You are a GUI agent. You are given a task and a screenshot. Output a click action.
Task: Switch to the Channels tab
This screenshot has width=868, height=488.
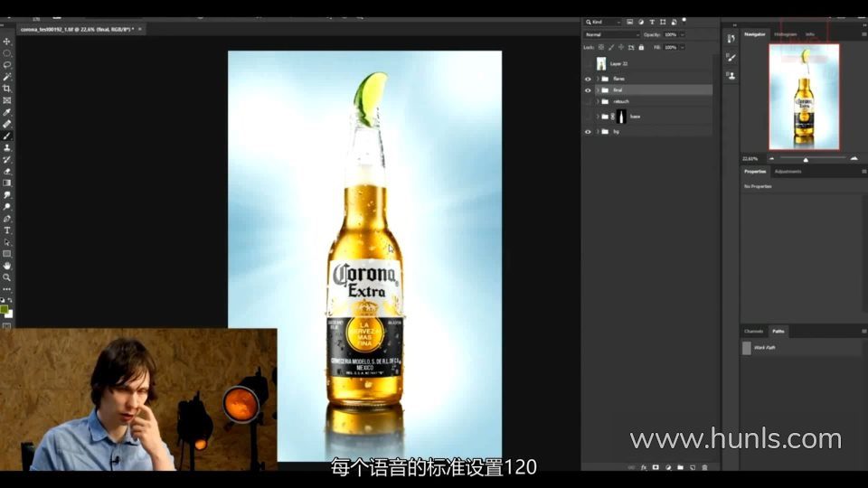pos(753,332)
